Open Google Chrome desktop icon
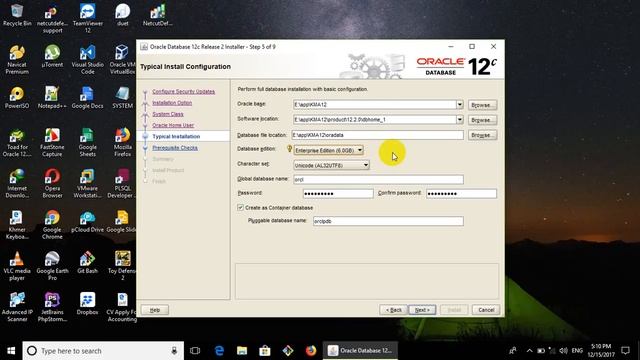The image size is (640, 360). click(52, 225)
